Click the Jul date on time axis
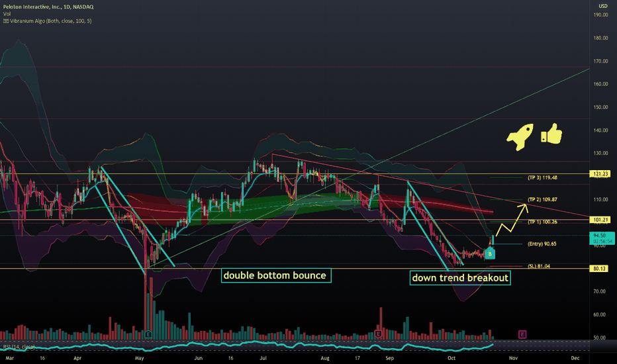Screen dimensions: 617x364 [263, 358]
